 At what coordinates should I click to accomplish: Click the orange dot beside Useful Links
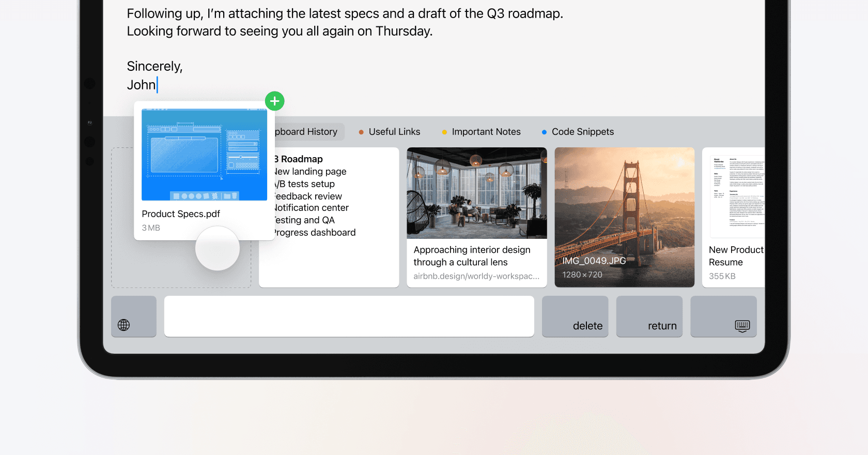click(361, 132)
